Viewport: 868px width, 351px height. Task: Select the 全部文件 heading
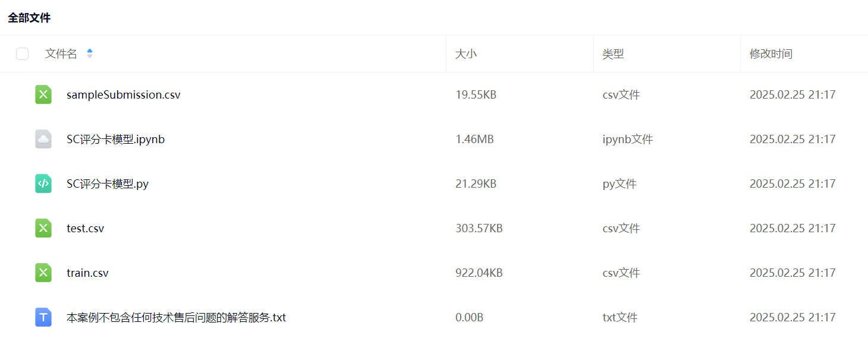click(29, 18)
